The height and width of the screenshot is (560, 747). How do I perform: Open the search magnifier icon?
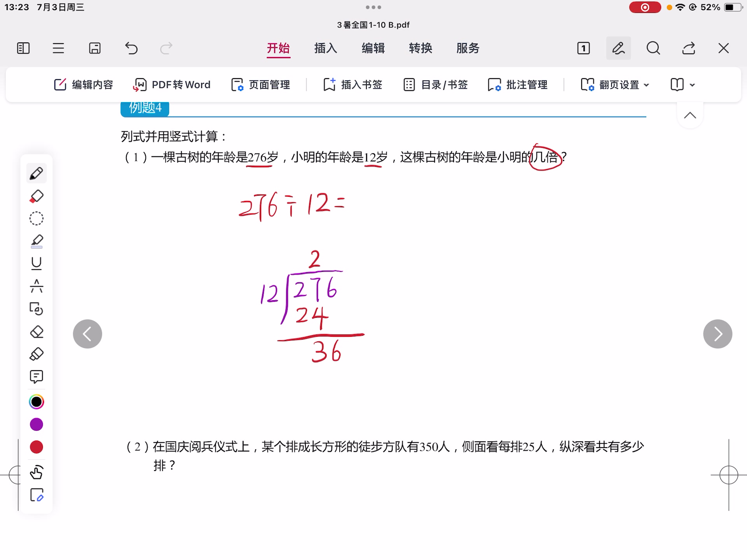(x=653, y=48)
